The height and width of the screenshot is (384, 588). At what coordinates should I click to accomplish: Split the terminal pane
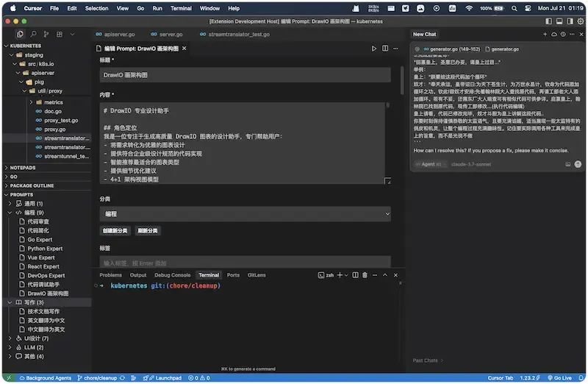tap(356, 275)
